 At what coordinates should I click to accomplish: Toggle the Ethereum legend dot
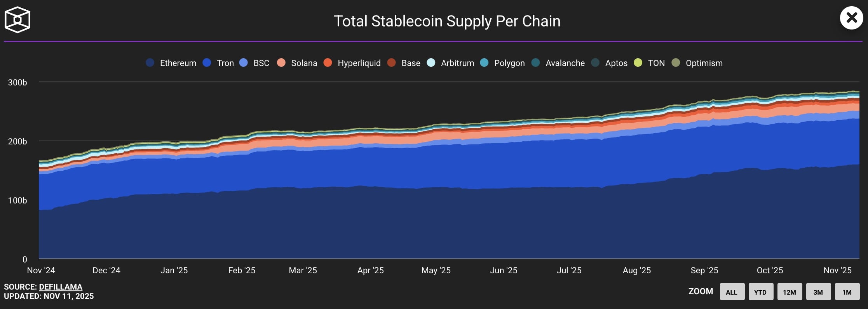(150, 63)
